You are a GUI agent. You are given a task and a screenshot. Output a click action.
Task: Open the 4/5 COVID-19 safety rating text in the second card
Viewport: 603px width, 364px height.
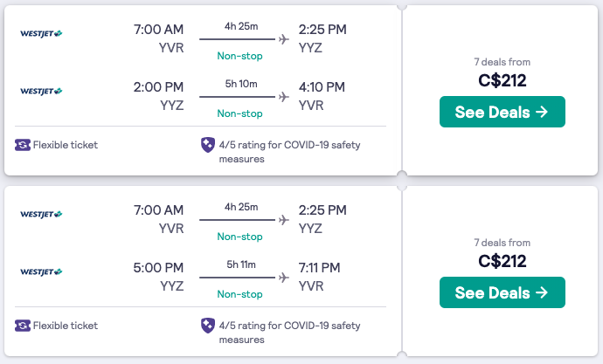tap(289, 333)
